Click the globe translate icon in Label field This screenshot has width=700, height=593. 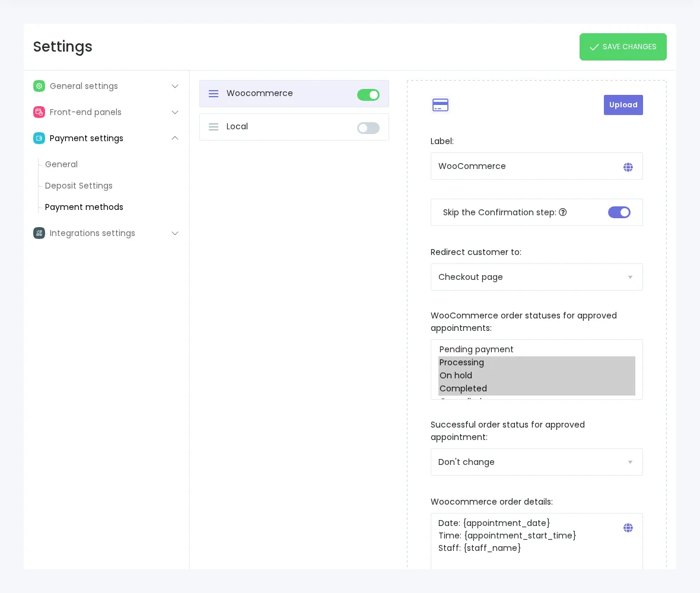coord(628,167)
